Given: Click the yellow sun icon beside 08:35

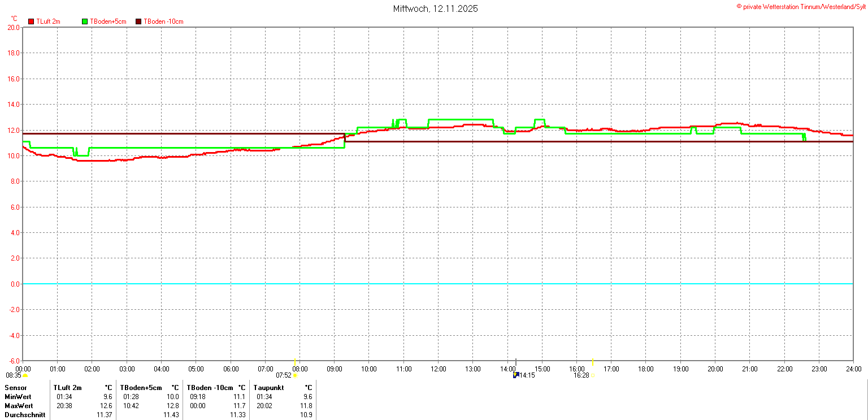Looking at the screenshot, I should point(25,375).
